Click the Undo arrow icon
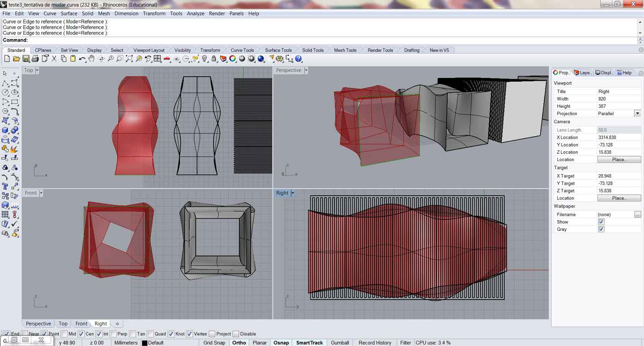 (x=82, y=59)
